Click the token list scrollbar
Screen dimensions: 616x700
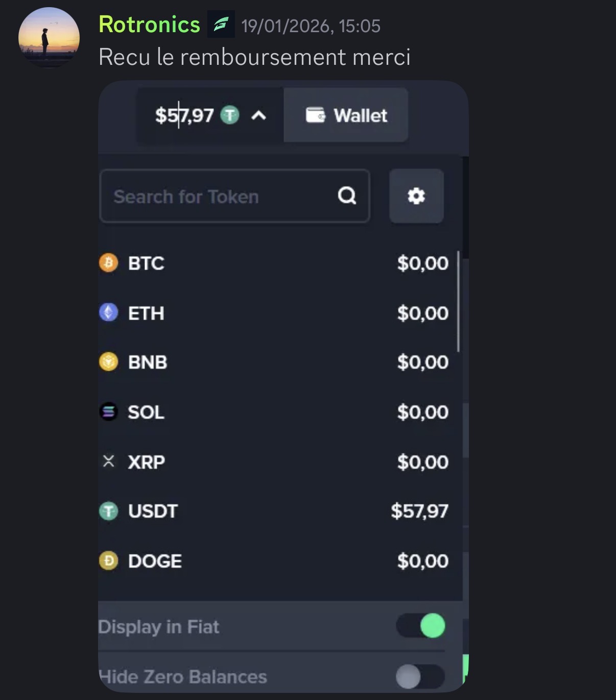458,301
